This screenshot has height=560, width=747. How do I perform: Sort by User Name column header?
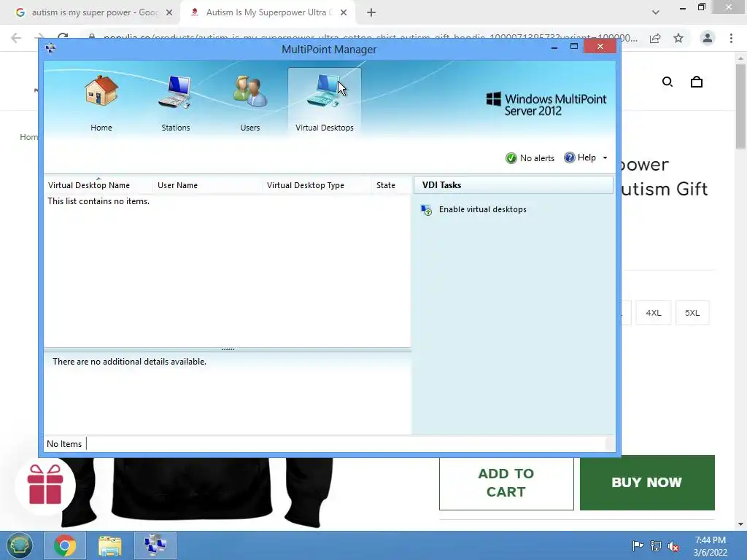(x=207, y=185)
